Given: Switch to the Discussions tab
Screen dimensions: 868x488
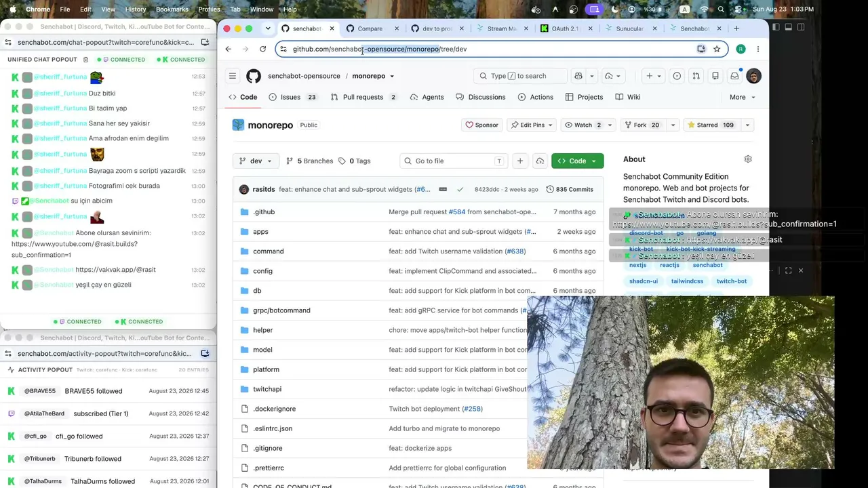Looking at the screenshot, I should pos(481,97).
